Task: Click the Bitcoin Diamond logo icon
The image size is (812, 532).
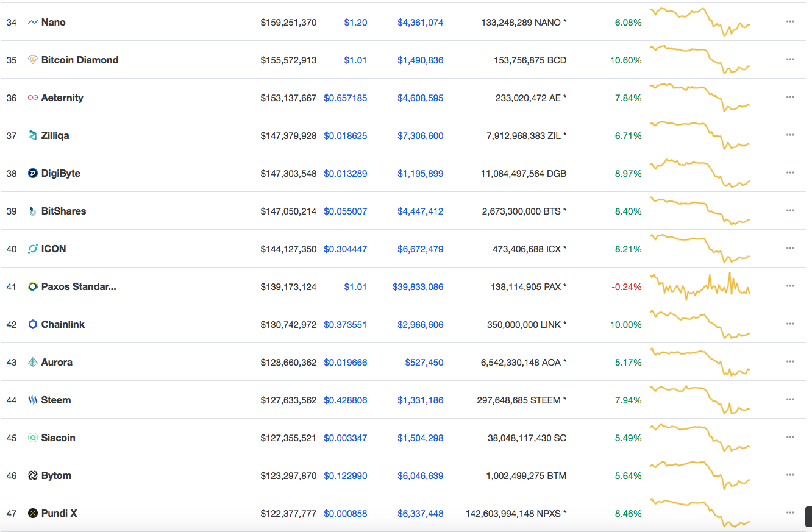Action: pos(33,60)
